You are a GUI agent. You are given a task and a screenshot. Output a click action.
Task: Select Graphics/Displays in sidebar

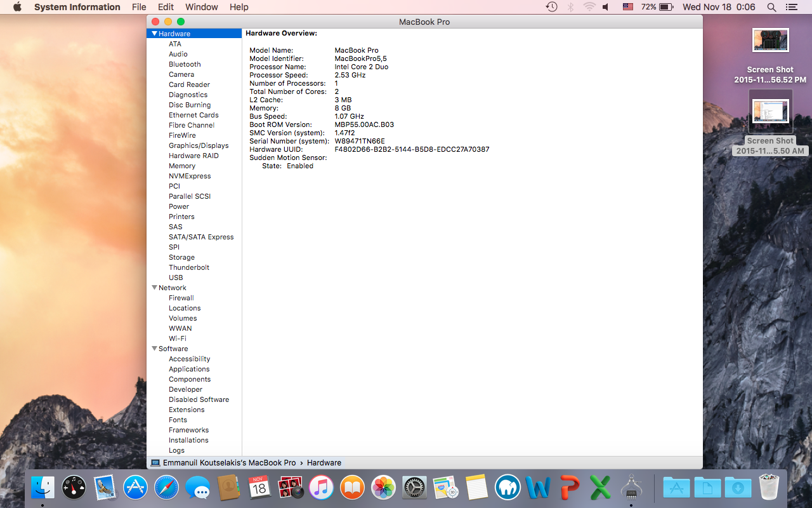(x=199, y=145)
